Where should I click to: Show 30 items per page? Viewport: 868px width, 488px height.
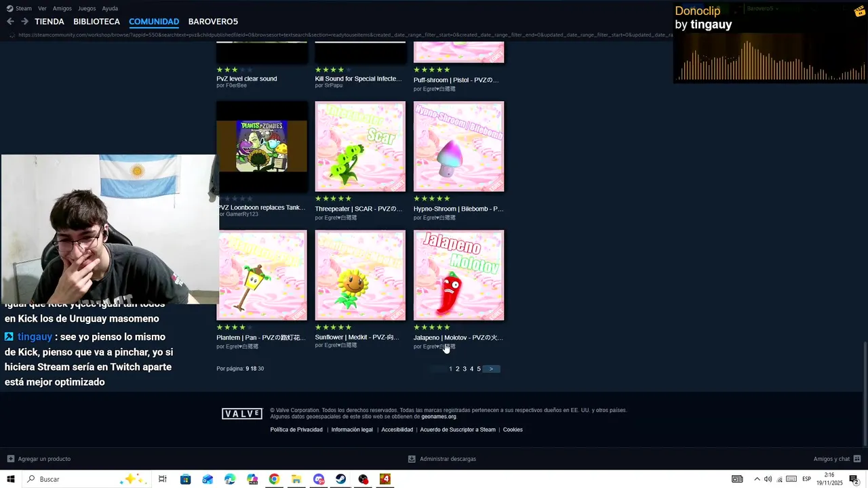(x=261, y=369)
